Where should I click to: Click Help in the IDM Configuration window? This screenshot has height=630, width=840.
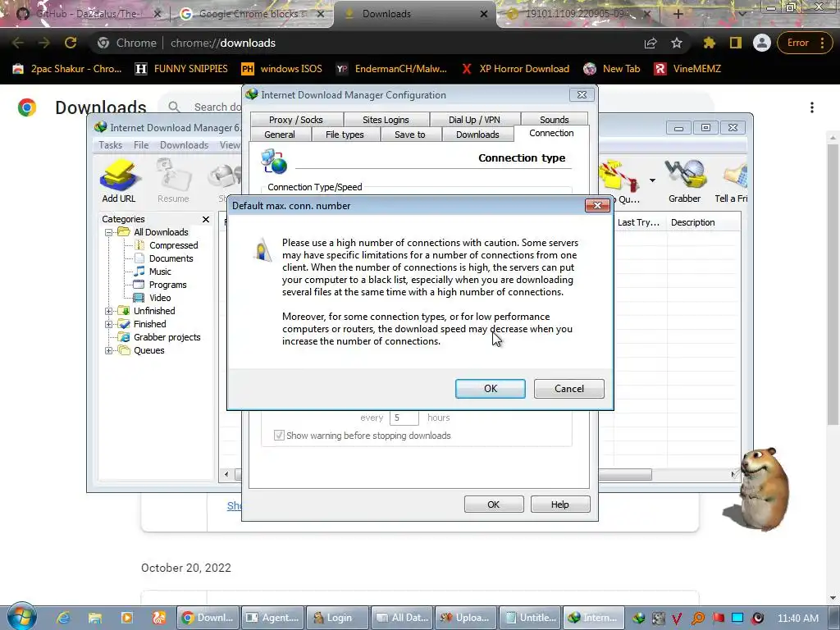pyautogui.click(x=559, y=504)
